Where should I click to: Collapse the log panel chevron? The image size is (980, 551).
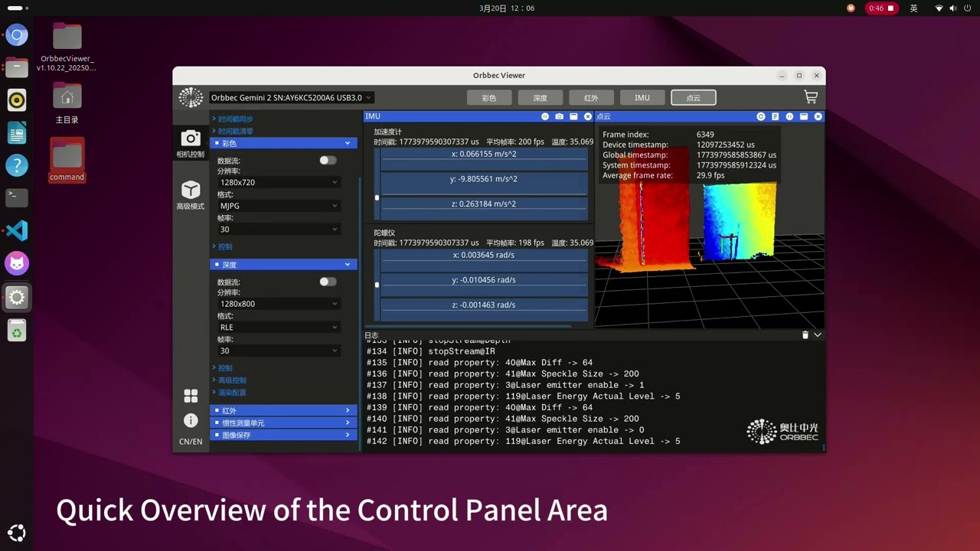(x=818, y=335)
